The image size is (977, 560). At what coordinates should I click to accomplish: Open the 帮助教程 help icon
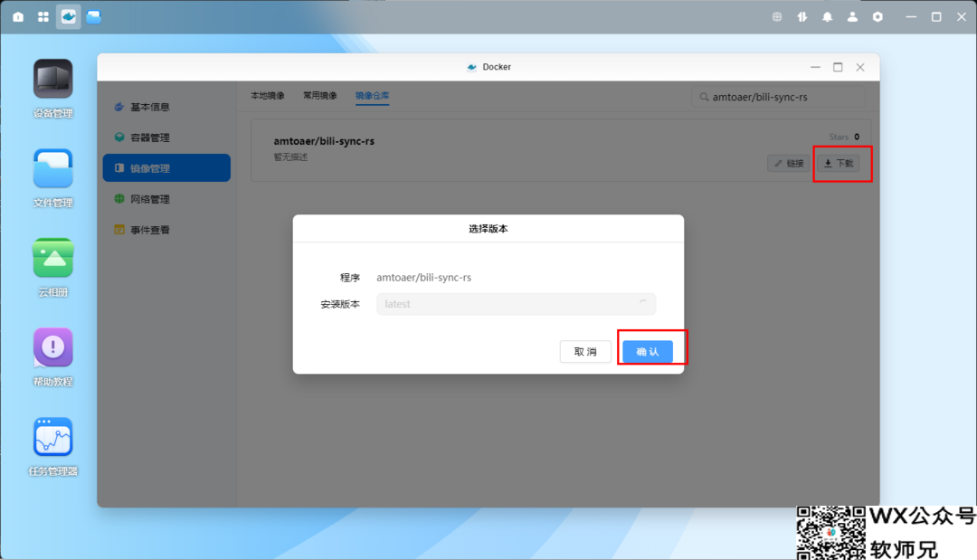[52, 347]
